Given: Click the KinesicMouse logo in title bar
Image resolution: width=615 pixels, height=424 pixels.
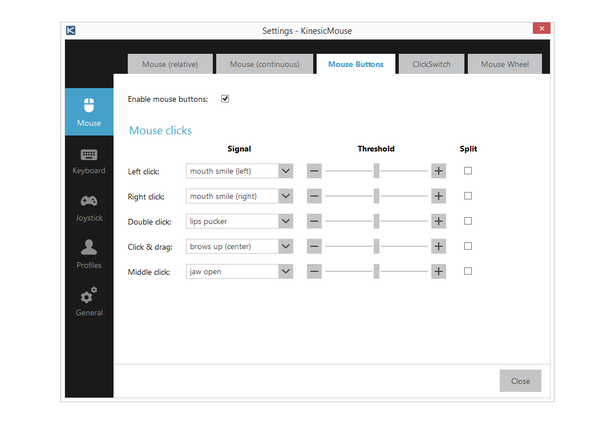Looking at the screenshot, I should [x=71, y=30].
